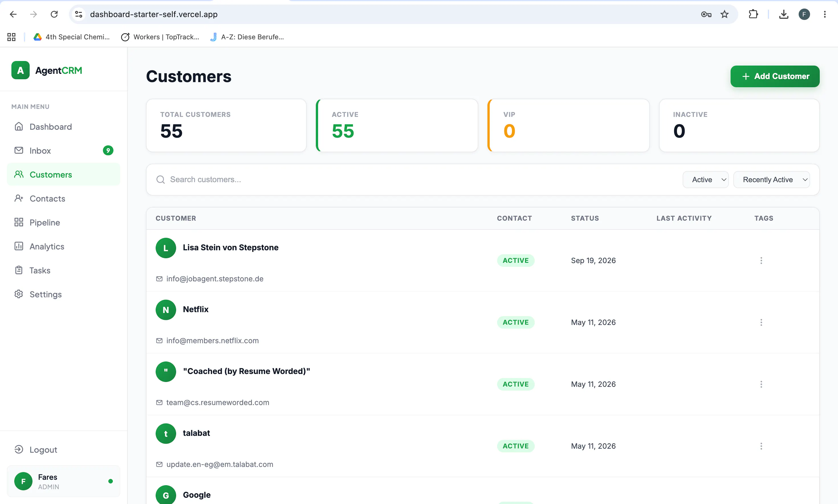Open the Pipeline section
This screenshot has height=504, width=838.
pos(64,222)
